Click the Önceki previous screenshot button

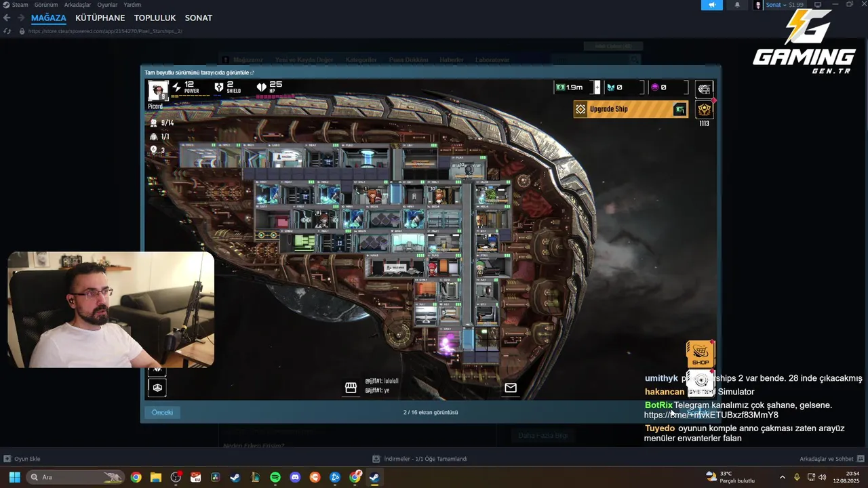point(162,412)
